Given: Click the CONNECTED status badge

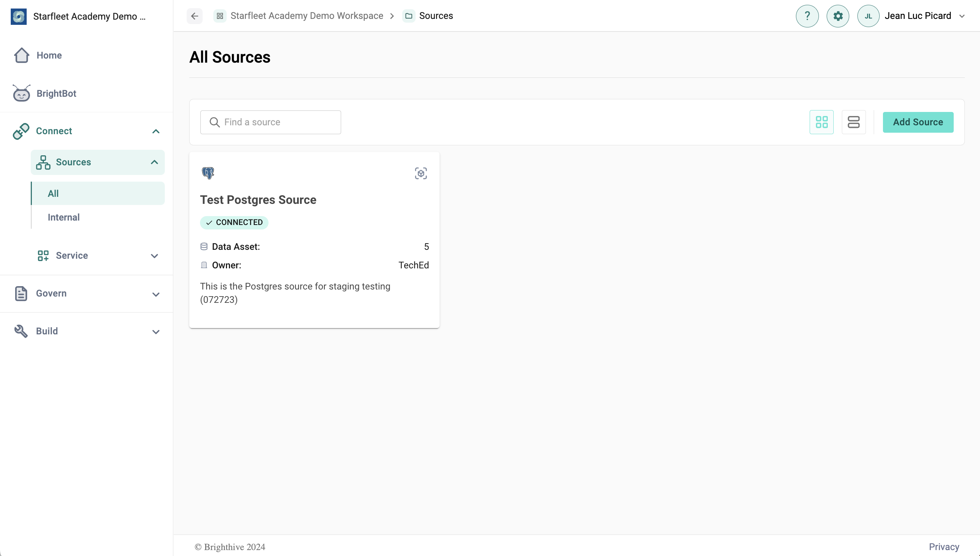Looking at the screenshot, I should [x=234, y=223].
